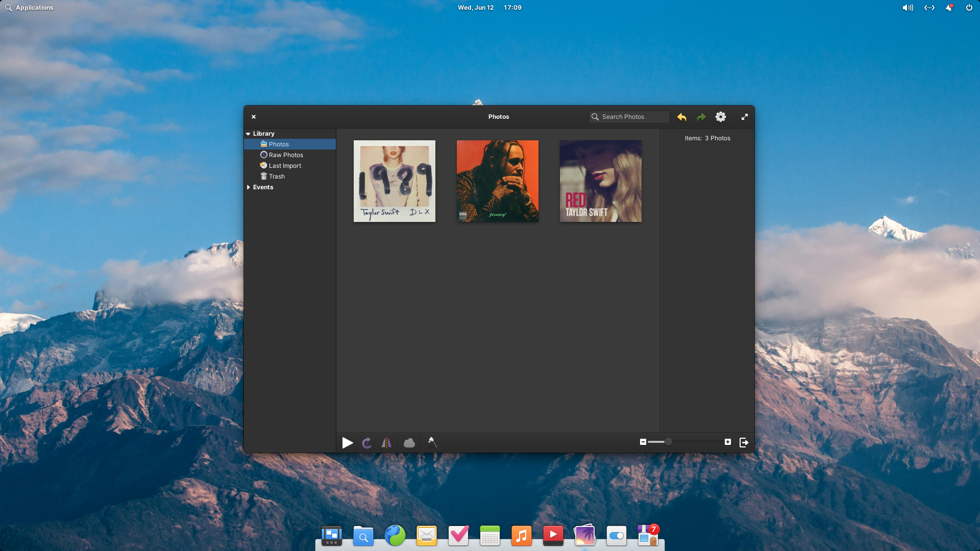
Task: Click the cloud publish icon
Action: (409, 443)
